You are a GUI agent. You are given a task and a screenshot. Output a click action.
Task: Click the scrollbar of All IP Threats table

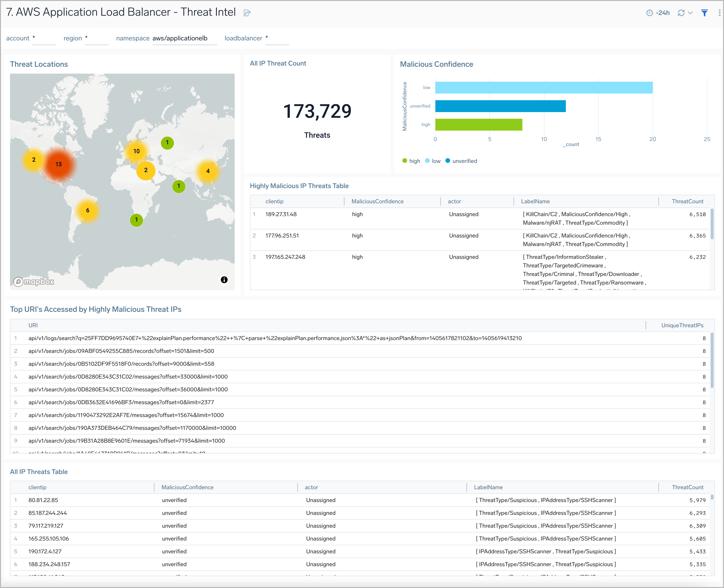tap(712, 497)
